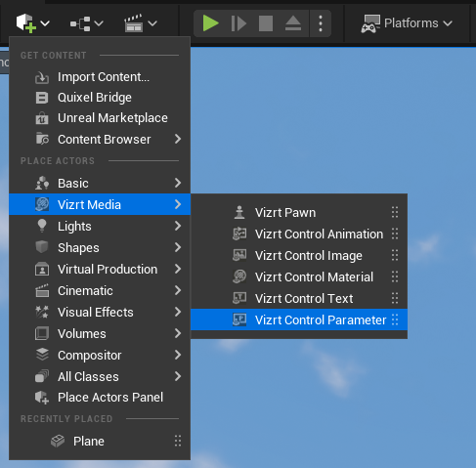476x468 pixels.
Task: Open the three-dot play options menu
Action: pos(321,23)
